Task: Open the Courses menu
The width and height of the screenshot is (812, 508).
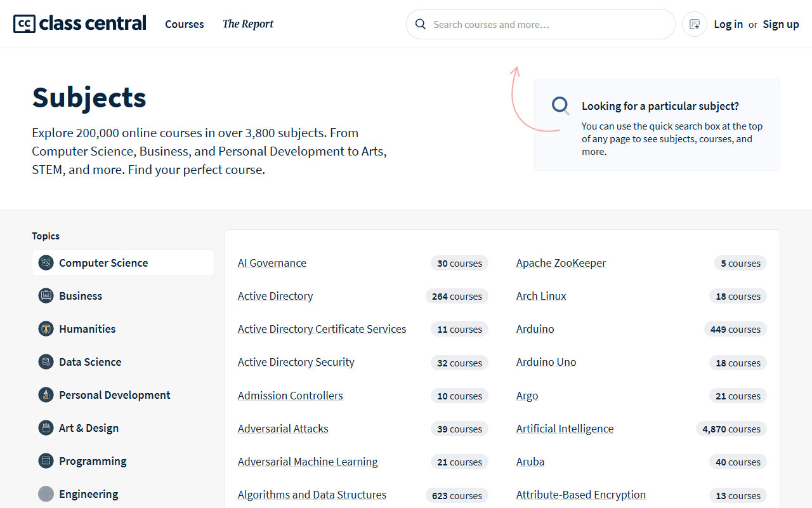Action: [185, 24]
